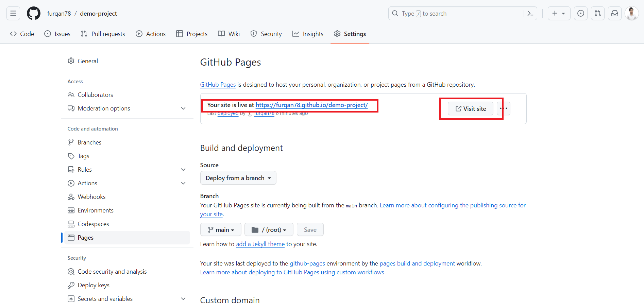Click the Environments server icon
This screenshot has width=644, height=308.
[71, 210]
